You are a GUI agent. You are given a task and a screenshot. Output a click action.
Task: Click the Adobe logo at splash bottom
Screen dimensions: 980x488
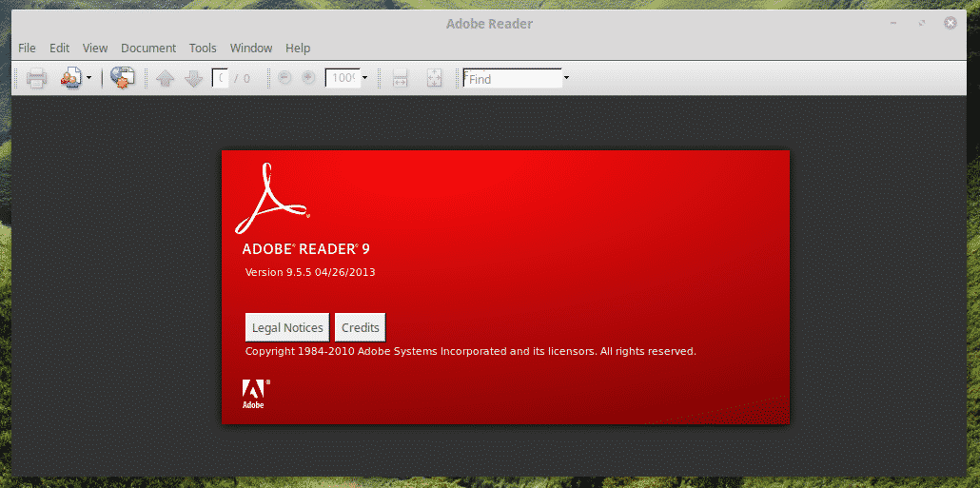(255, 394)
